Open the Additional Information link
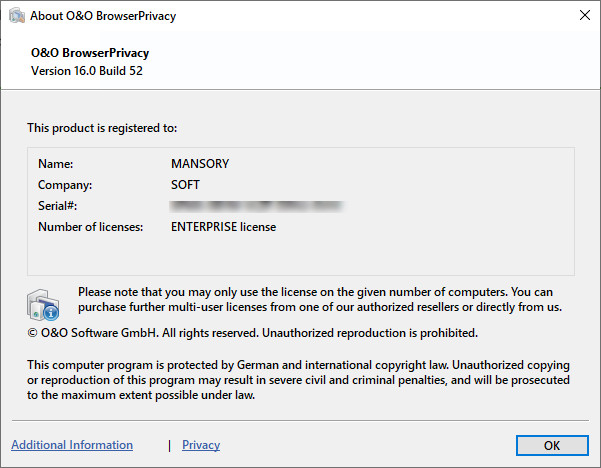This screenshot has height=468, width=601. 72,445
